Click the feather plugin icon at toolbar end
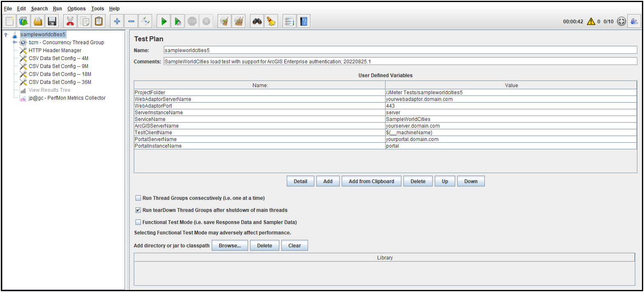 (x=635, y=21)
